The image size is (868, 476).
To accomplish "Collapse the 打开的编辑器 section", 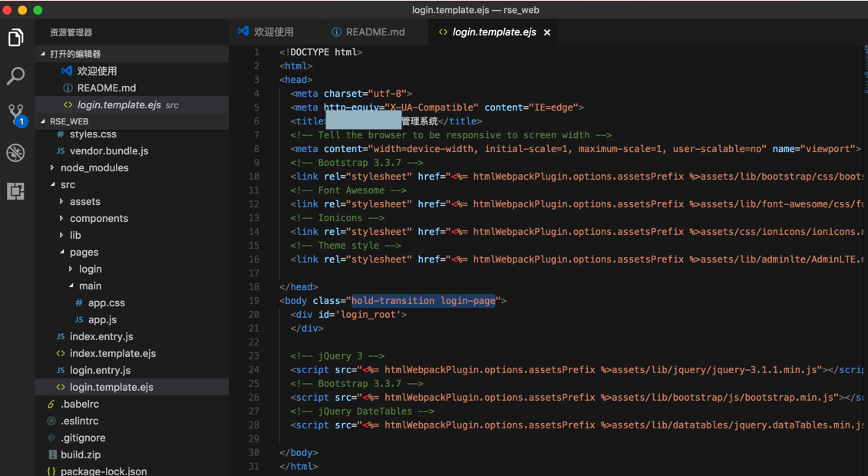I will click(74, 54).
